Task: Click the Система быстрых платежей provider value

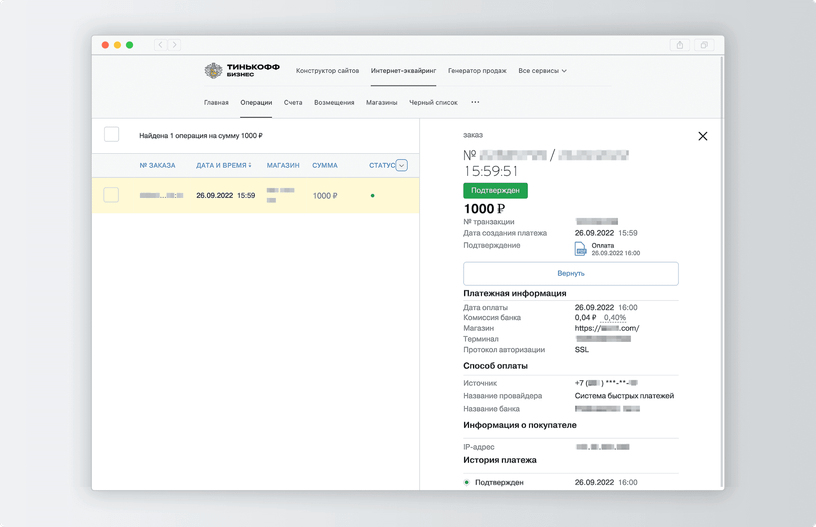Action: point(624,396)
